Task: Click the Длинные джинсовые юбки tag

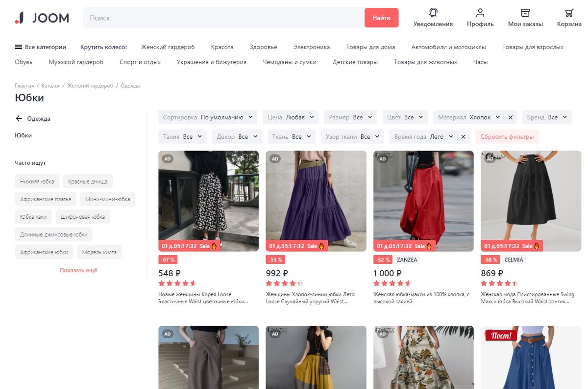Action: point(54,234)
